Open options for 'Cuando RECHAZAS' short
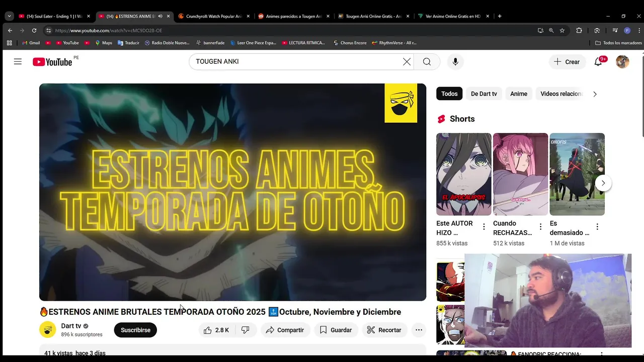The image size is (644, 362). click(541, 227)
